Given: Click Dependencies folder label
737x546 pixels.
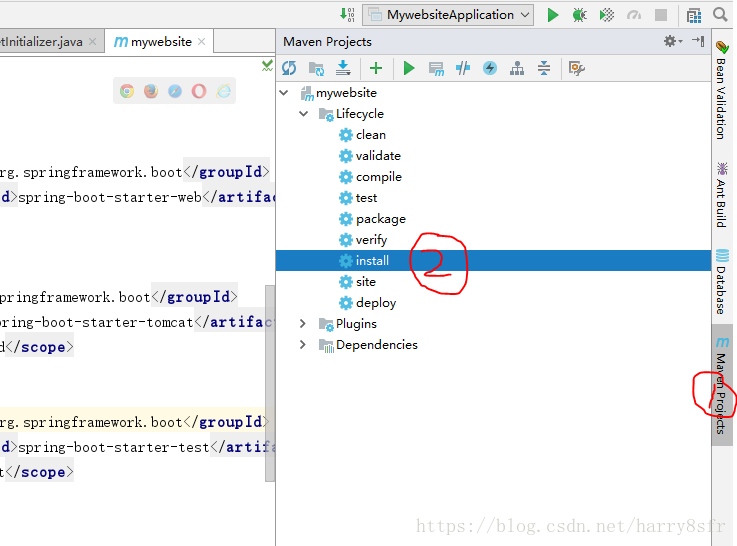Looking at the screenshot, I should (x=376, y=345).
